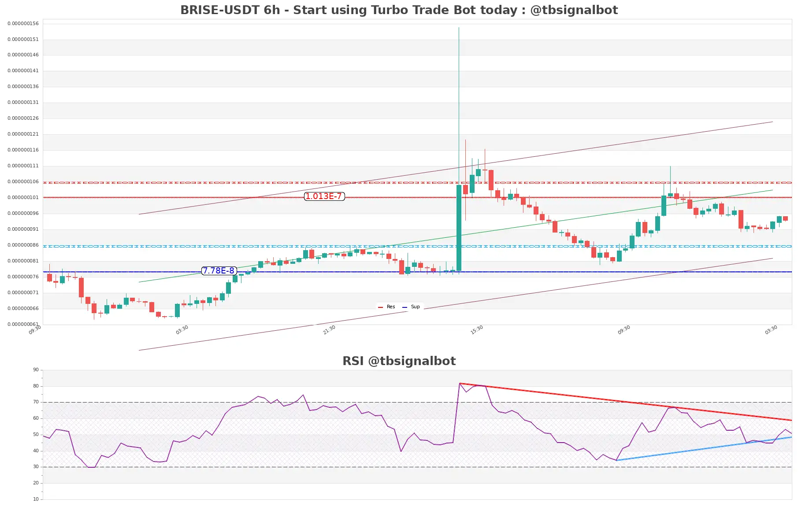Click the 0.000000081 price axis label
The image size is (798, 532).
[23, 261]
